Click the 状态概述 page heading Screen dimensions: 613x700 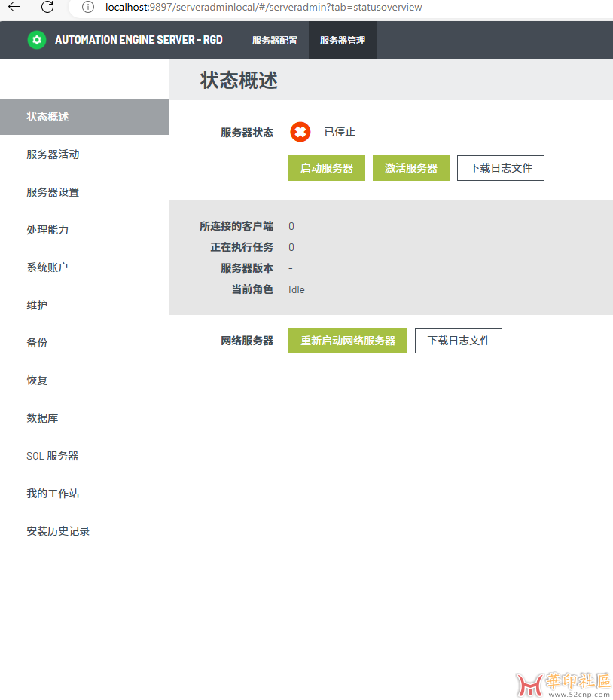click(x=239, y=81)
